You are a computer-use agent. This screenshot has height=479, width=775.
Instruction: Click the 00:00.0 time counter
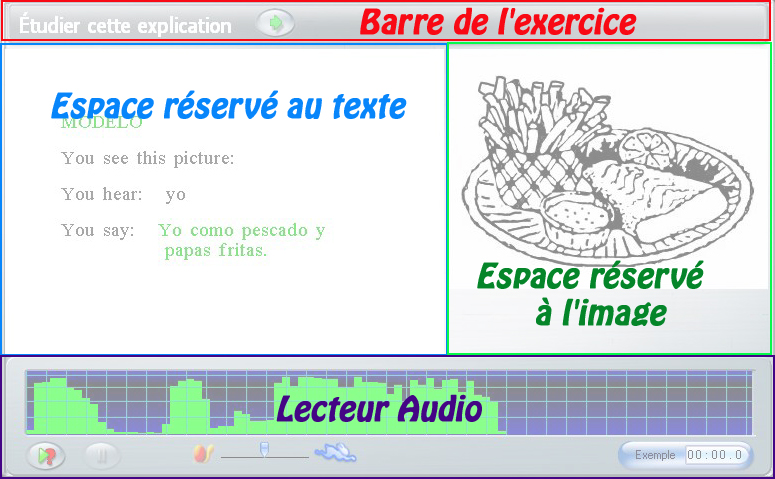click(x=717, y=456)
